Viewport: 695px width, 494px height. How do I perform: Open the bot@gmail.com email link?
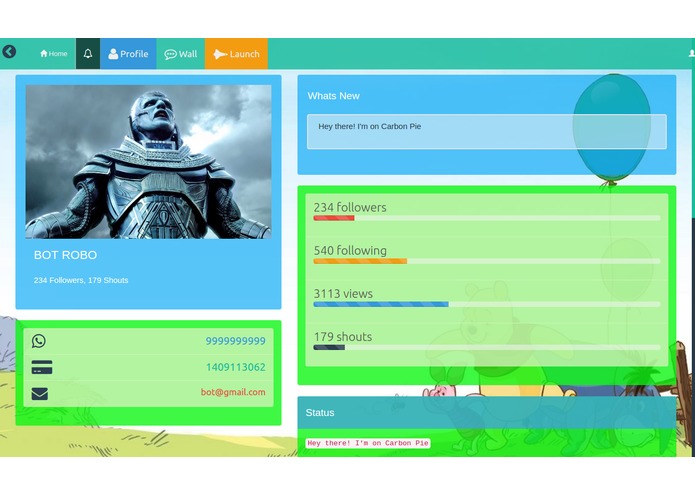233,392
